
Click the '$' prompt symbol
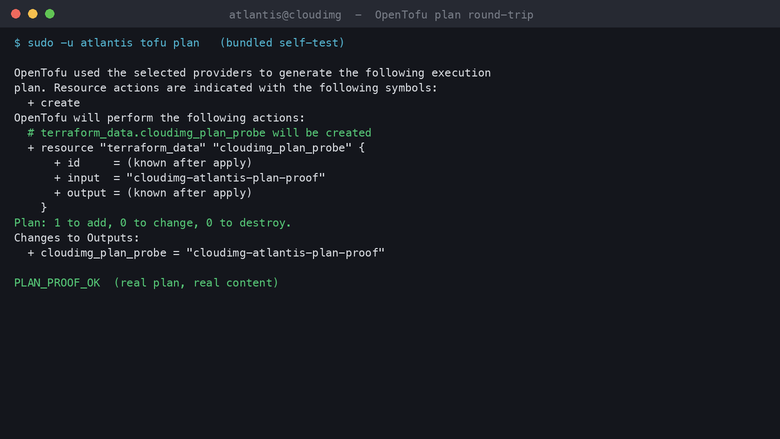tap(17, 43)
